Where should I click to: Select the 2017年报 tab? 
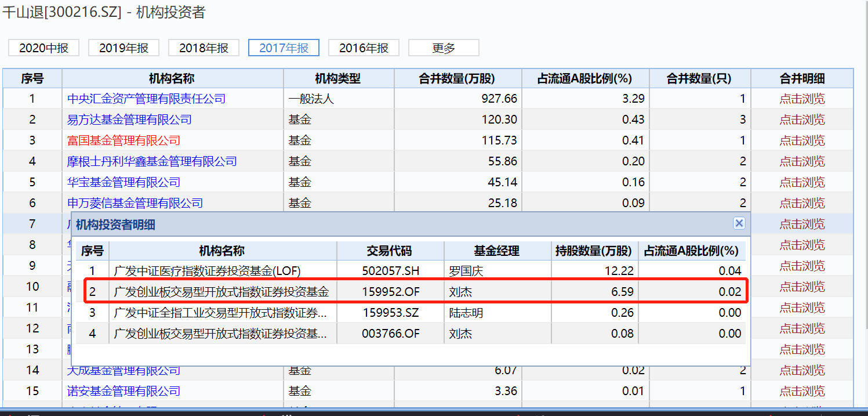pyautogui.click(x=284, y=48)
